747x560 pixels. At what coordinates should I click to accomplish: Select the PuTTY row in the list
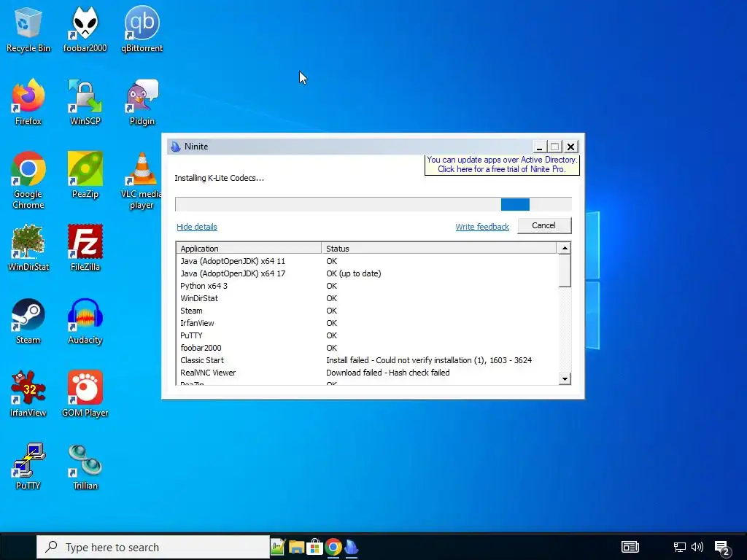click(366, 335)
